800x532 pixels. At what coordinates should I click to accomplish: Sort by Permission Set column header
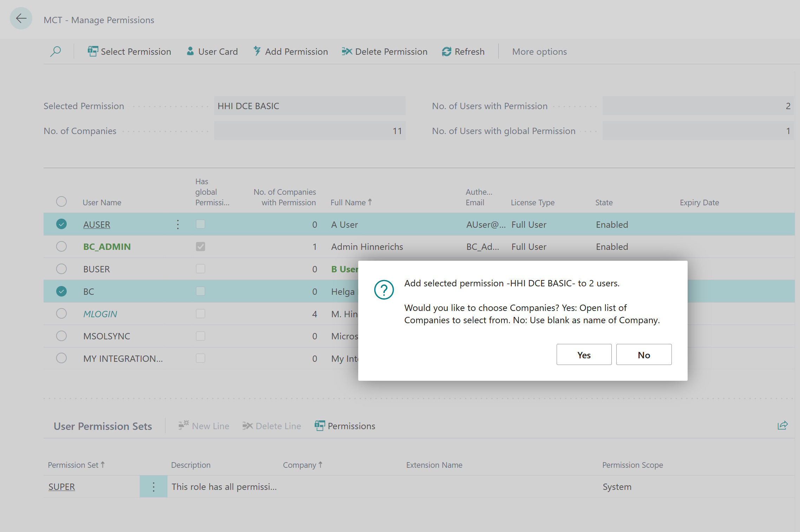pyautogui.click(x=76, y=465)
